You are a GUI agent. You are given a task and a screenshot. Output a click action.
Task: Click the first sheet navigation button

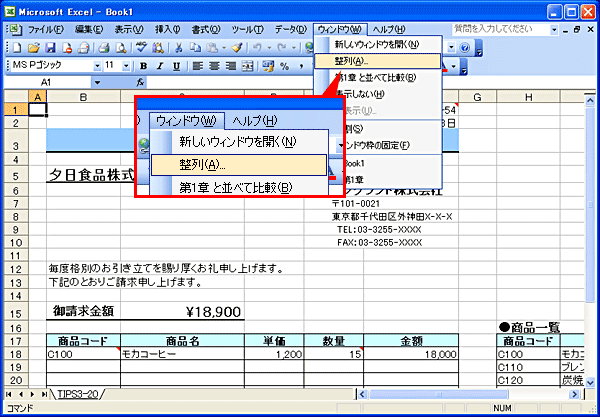pos(9,394)
